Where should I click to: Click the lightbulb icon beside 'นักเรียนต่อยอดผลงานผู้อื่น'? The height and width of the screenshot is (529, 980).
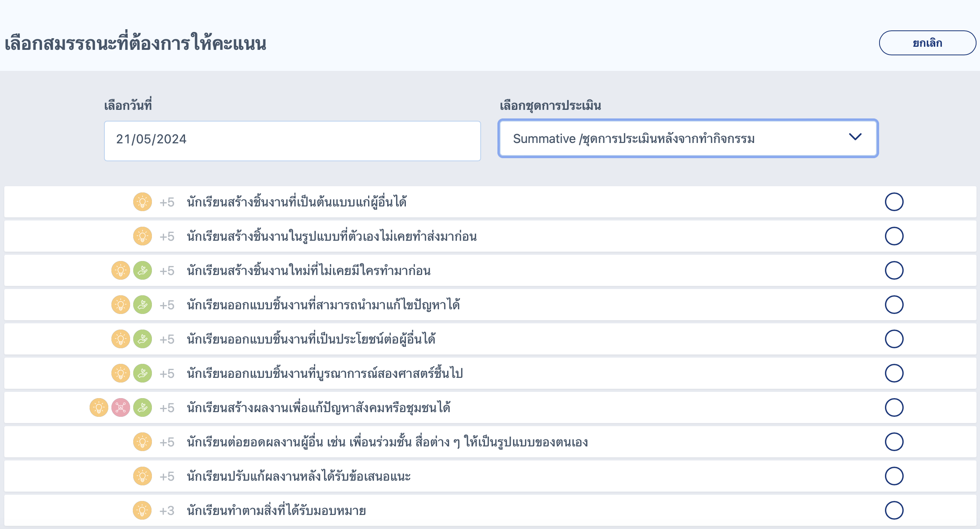pyautogui.click(x=143, y=441)
